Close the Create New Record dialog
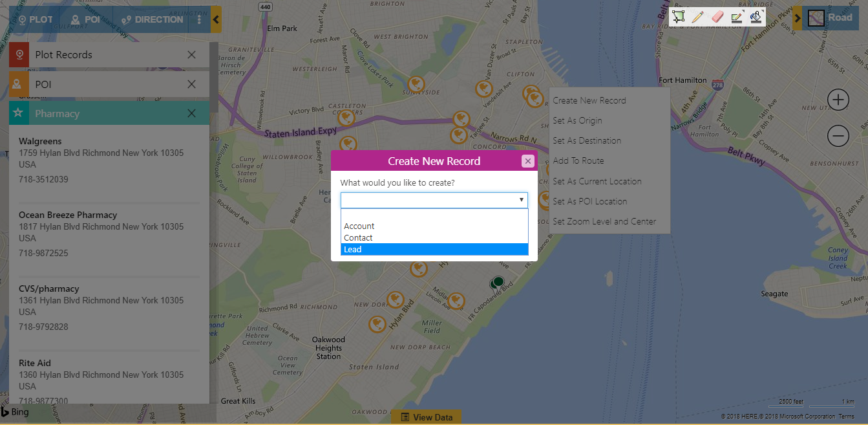 point(528,161)
